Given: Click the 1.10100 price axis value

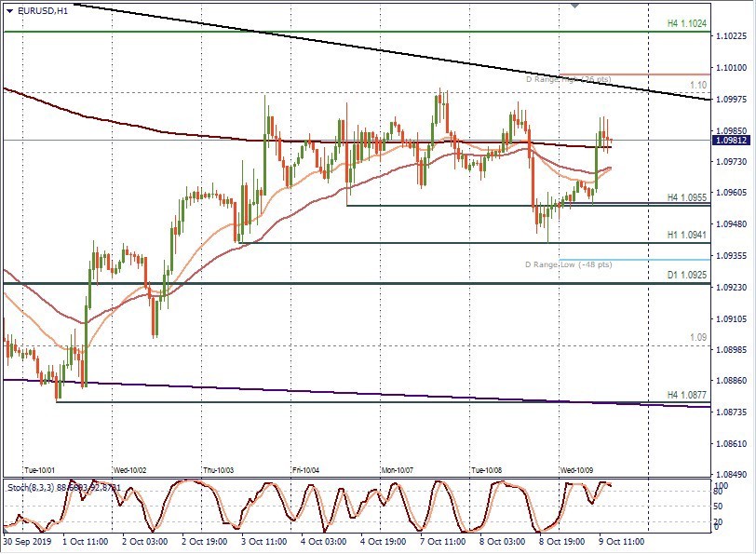Looking at the screenshot, I should [732, 67].
